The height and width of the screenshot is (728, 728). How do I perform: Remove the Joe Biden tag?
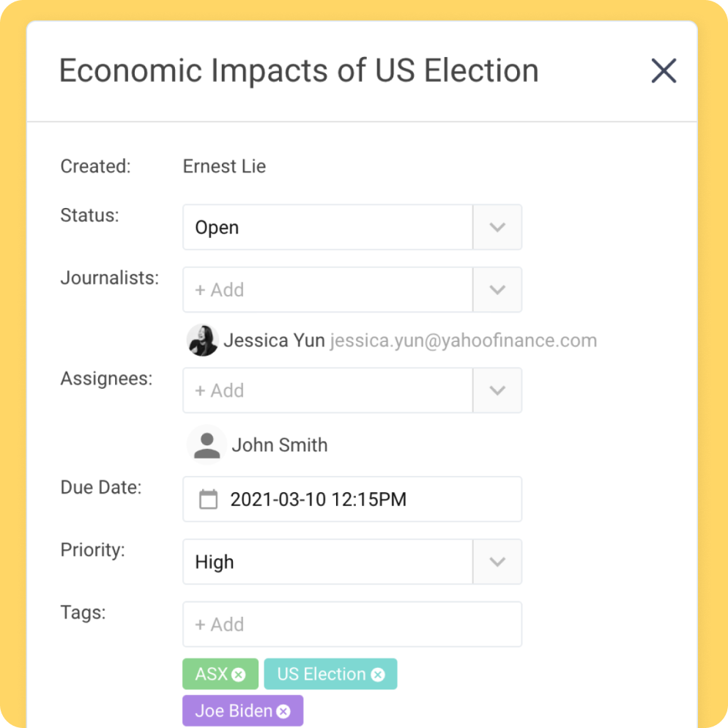pos(283,711)
